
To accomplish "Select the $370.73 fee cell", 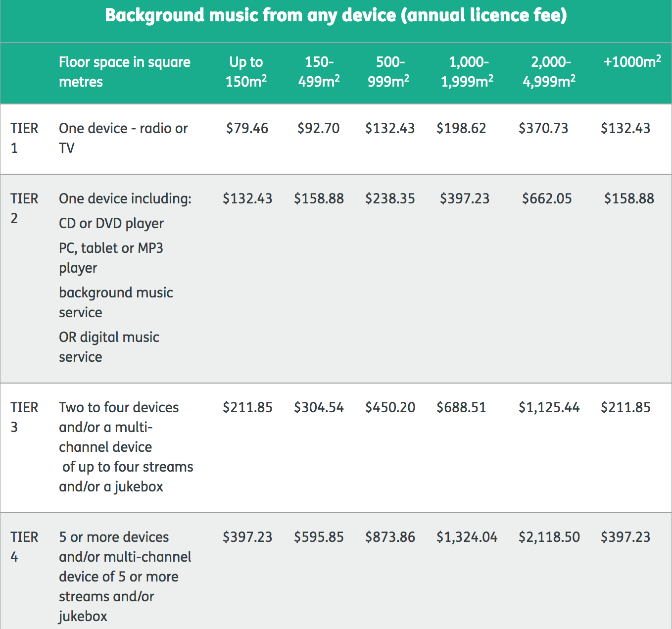I will point(543,129).
